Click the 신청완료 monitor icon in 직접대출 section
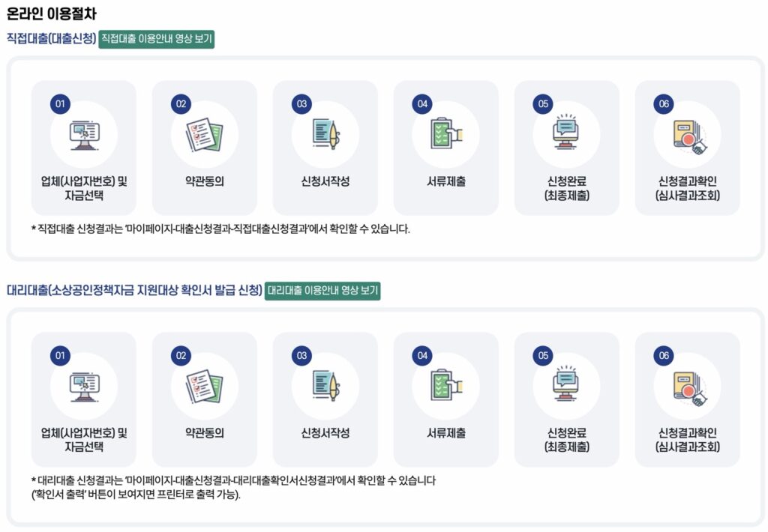Screen dimensions: 768x532 (x=567, y=135)
